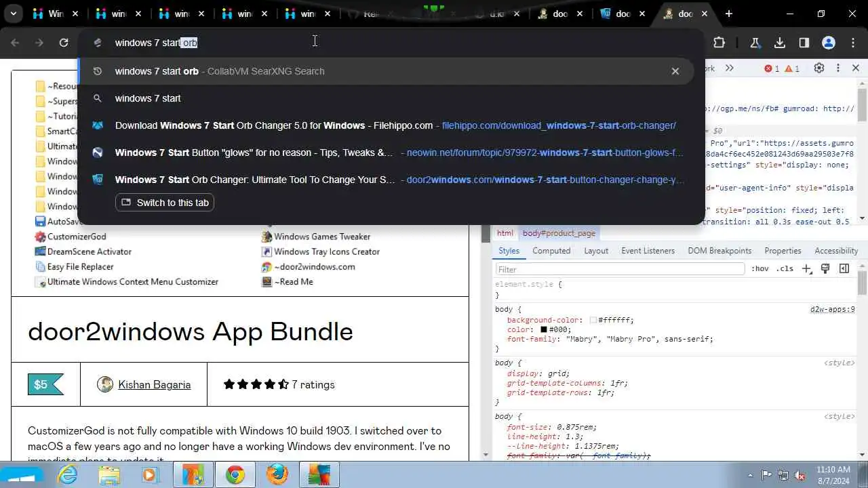This screenshot has width=868, height=488.
Task: Switch to the Accessibility tab
Action: [836, 251]
